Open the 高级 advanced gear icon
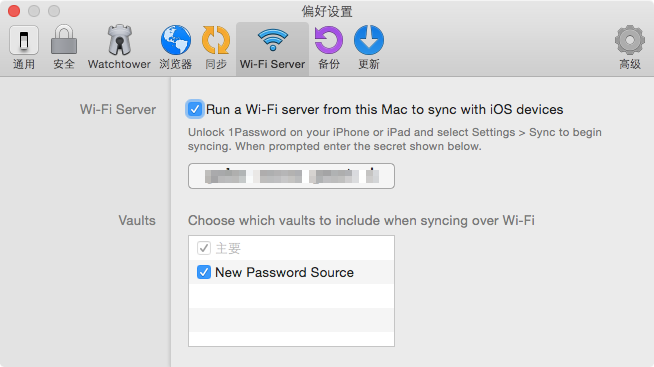 coord(630,40)
